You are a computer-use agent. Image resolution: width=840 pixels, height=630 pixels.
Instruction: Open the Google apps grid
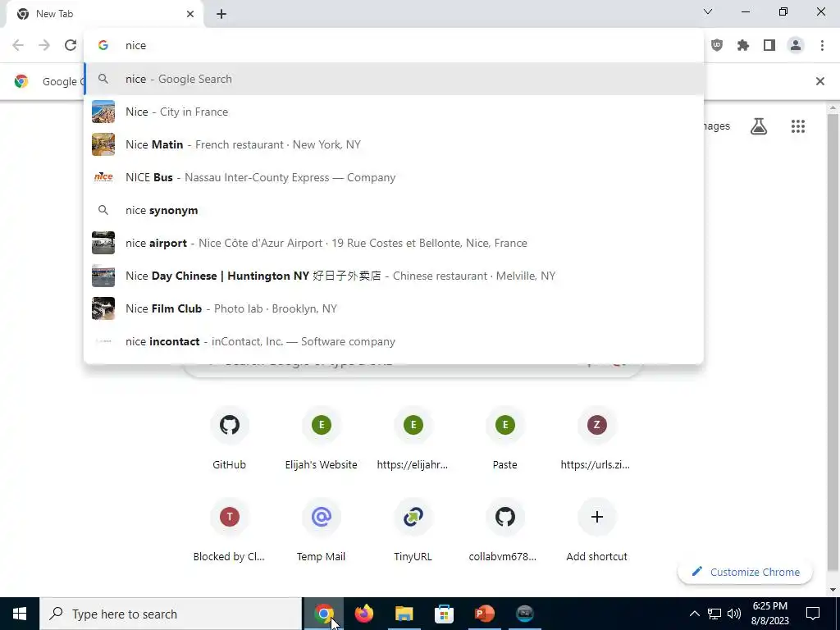coord(797,126)
